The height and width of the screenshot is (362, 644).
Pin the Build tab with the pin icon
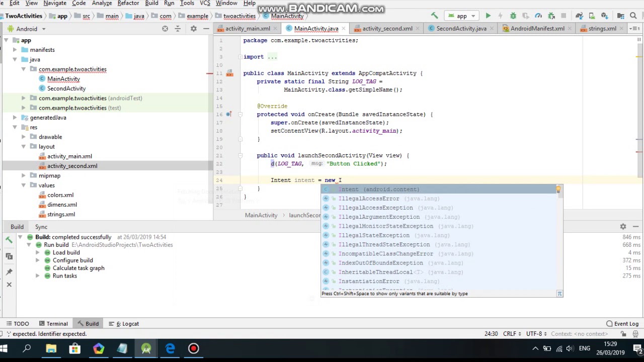click(9, 272)
